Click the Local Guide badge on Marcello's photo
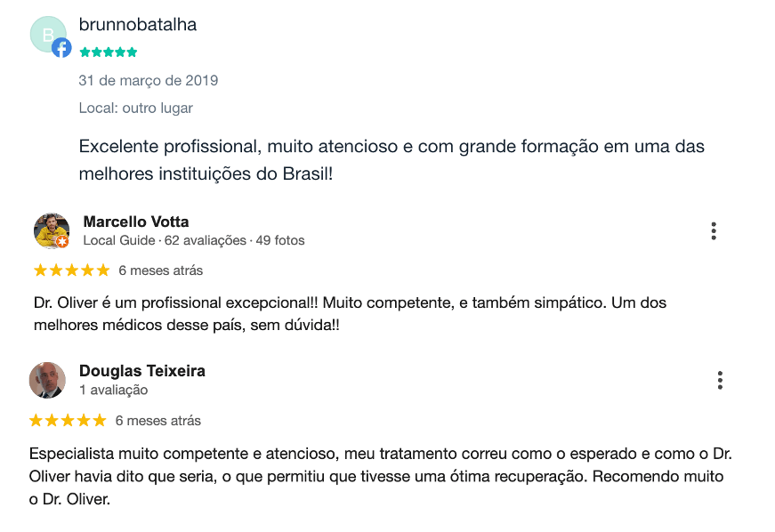This screenshot has width=775, height=532. (x=62, y=242)
